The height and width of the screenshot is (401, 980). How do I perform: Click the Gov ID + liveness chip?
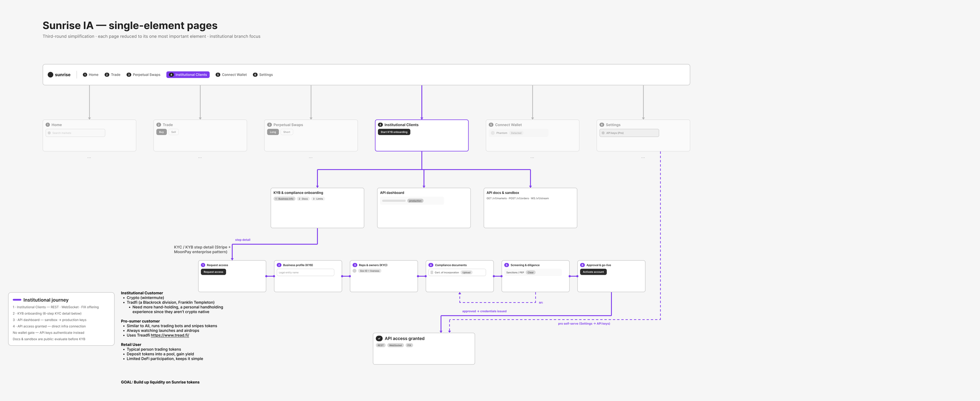[369, 271]
